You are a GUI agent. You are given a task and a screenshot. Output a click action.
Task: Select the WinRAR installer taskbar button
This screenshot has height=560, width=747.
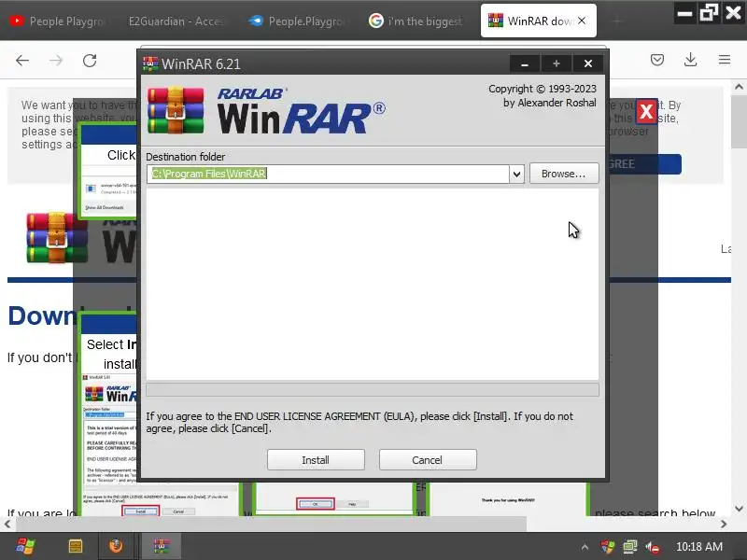[161, 546]
